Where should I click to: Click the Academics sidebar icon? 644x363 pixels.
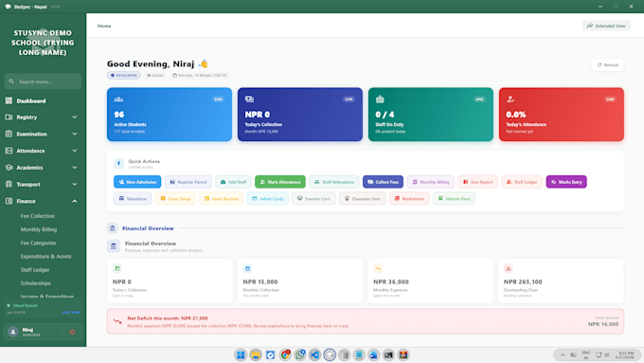click(x=9, y=168)
